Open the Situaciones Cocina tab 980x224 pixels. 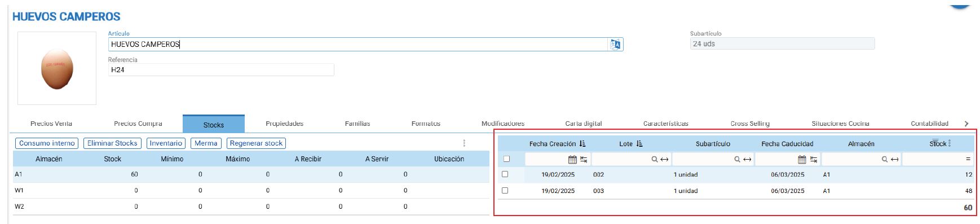click(840, 124)
